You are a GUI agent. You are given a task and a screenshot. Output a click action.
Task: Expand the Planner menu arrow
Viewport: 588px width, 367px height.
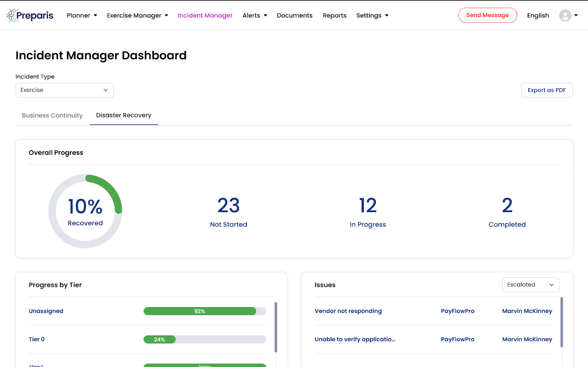tap(95, 15)
